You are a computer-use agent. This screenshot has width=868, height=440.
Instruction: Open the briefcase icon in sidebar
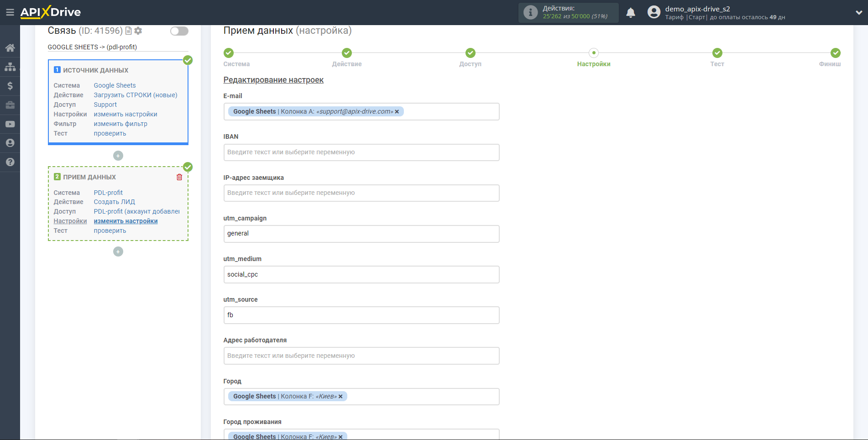point(10,105)
